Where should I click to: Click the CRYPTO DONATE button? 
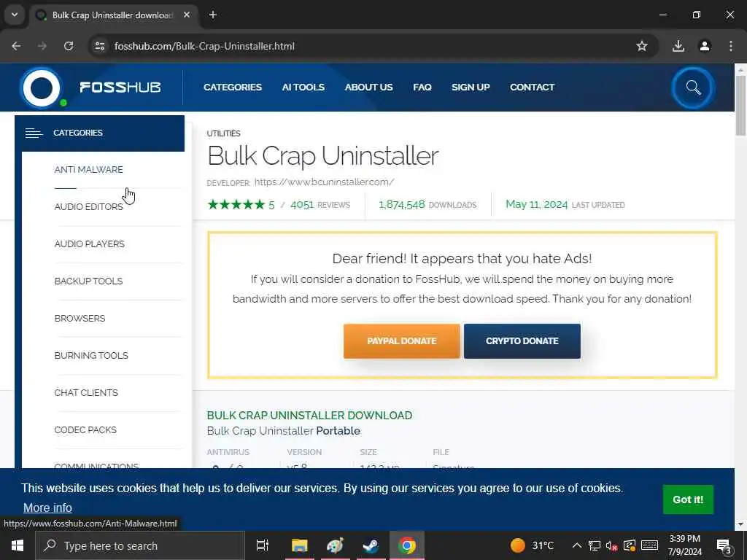click(x=522, y=341)
